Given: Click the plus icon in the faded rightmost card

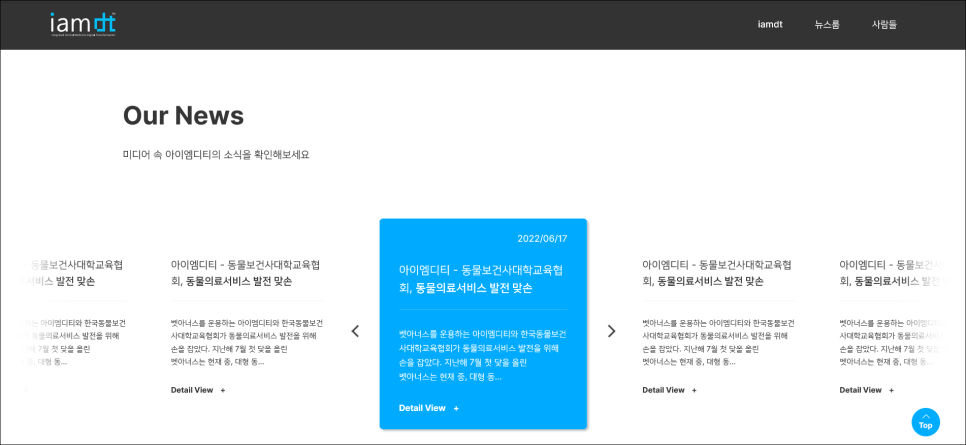Looking at the screenshot, I should coord(891,390).
